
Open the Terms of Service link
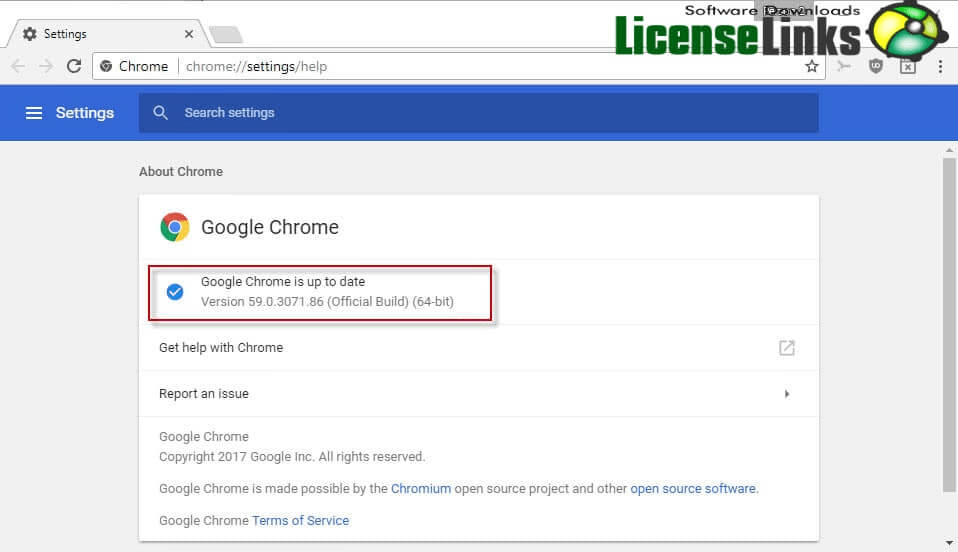click(x=301, y=520)
